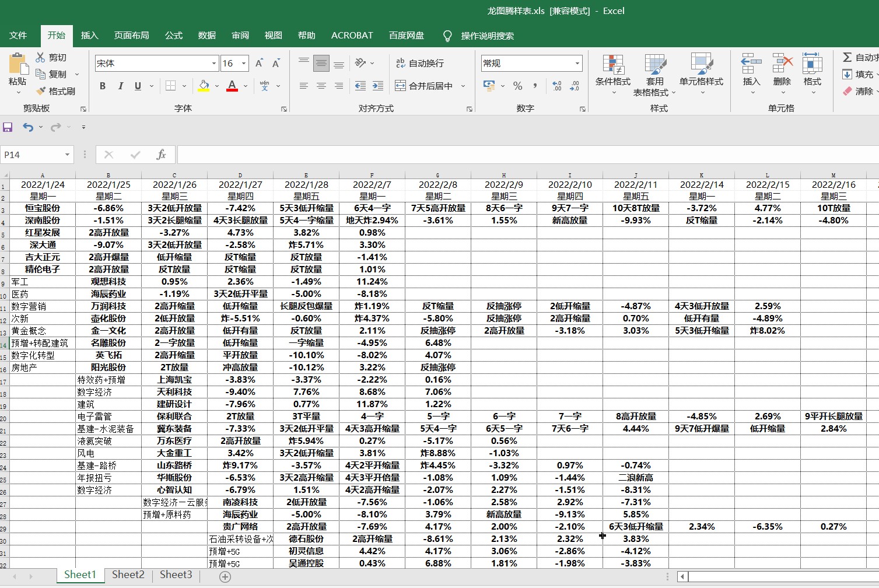Open merge and center dropdown arrow
Screen dimensions: 879x588
point(463,86)
